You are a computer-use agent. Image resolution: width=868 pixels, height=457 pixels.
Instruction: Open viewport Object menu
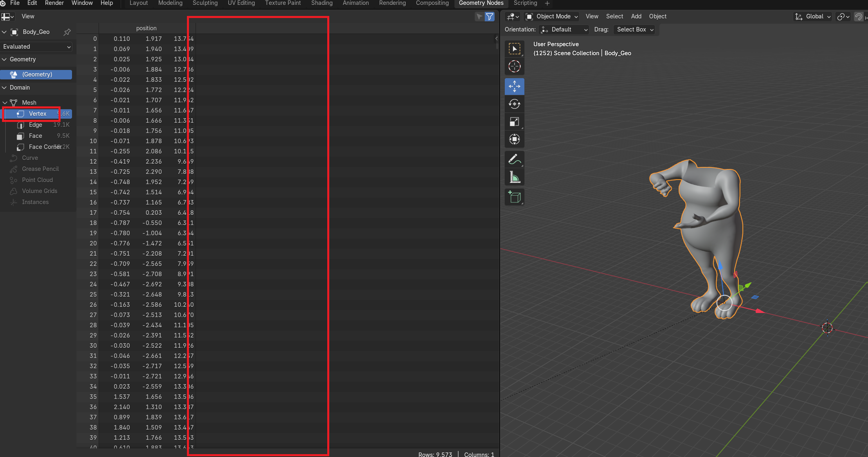coord(658,16)
